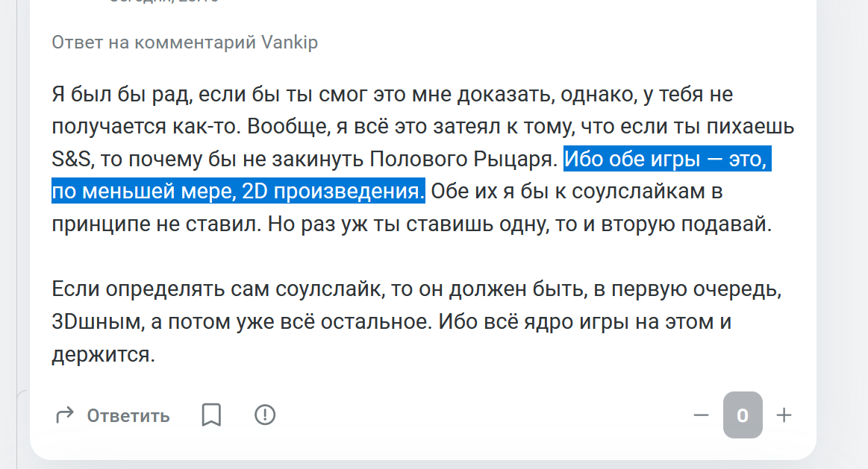Open parent comment link by Vankip
Image resolution: width=868 pixels, height=469 pixels.
[185, 43]
